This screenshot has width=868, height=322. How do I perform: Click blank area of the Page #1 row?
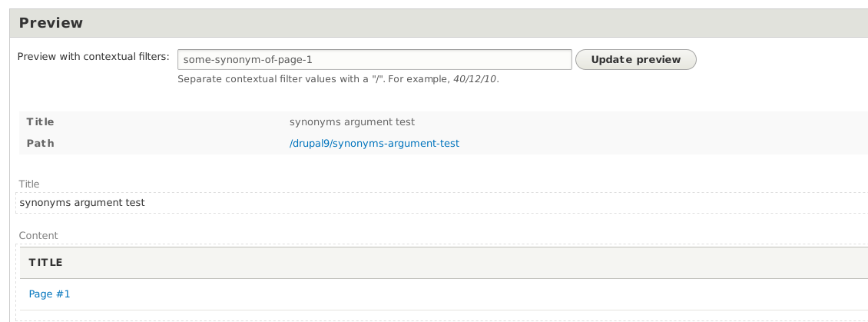click(461, 294)
